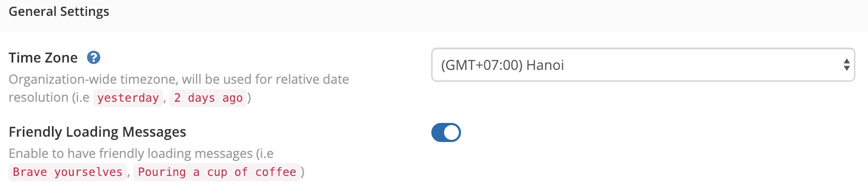This screenshot has height=195, width=868.
Task: Click the Time Zone help question-mark icon
Action: [93, 57]
